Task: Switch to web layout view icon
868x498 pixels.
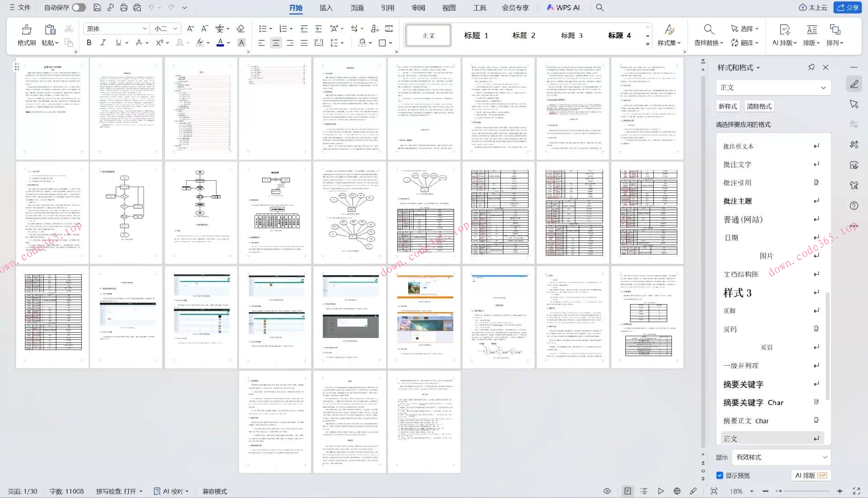Action: click(x=677, y=491)
